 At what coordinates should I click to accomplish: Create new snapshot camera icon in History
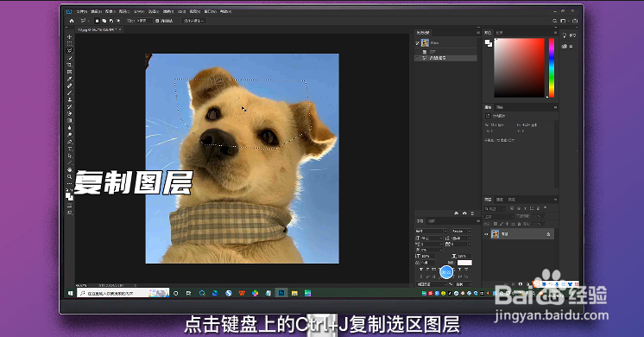464,213
